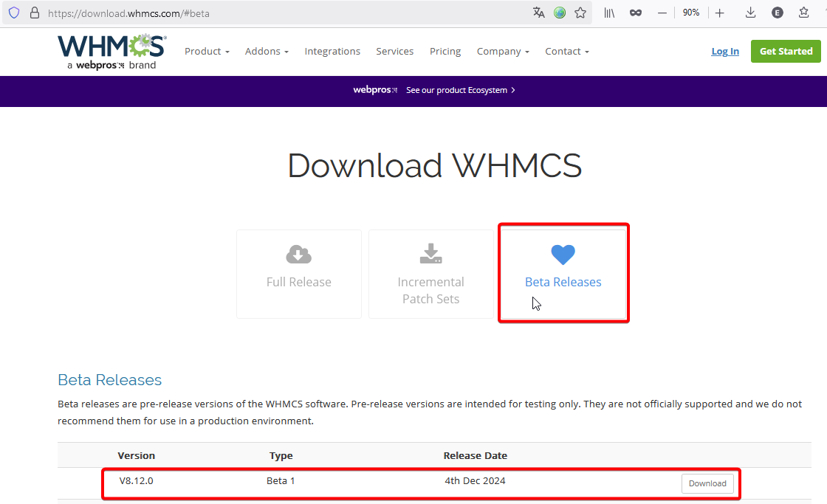
Task: Click the translate page icon
Action: tap(538, 13)
